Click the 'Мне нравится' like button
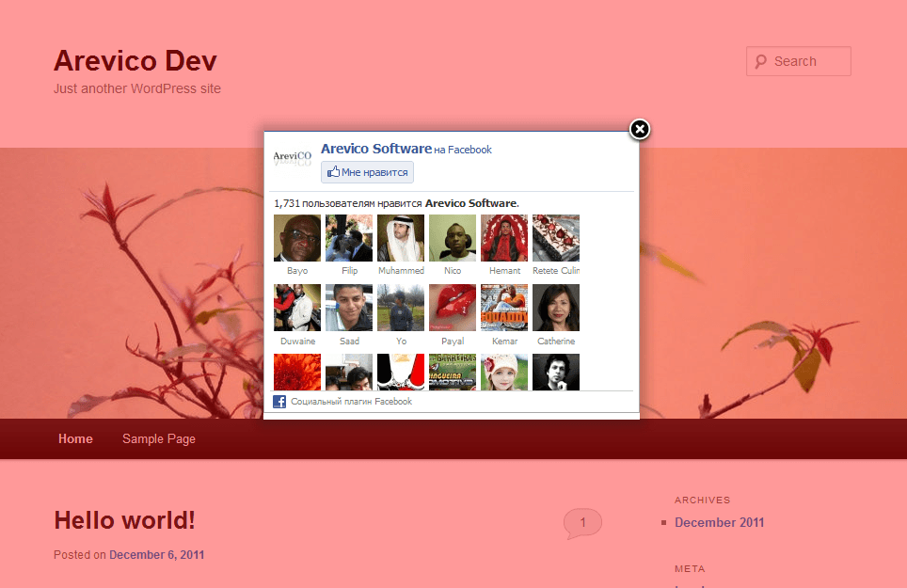This screenshot has height=588, width=907. [x=367, y=172]
